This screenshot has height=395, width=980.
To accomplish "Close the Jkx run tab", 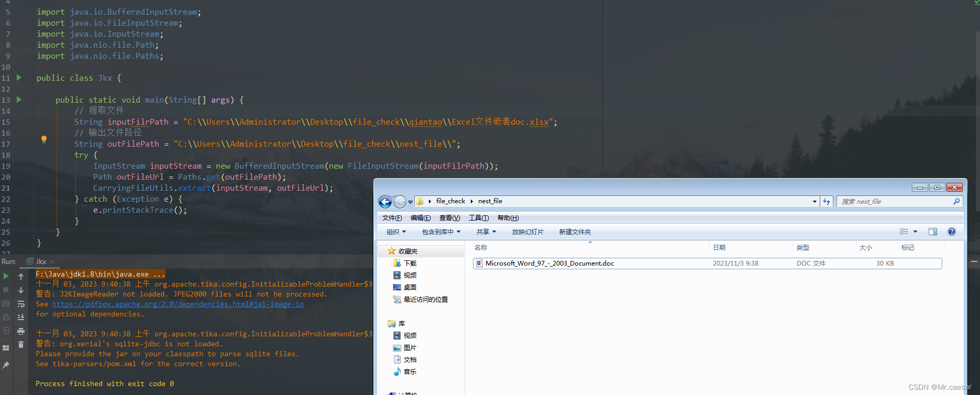I will pyautogui.click(x=52, y=262).
